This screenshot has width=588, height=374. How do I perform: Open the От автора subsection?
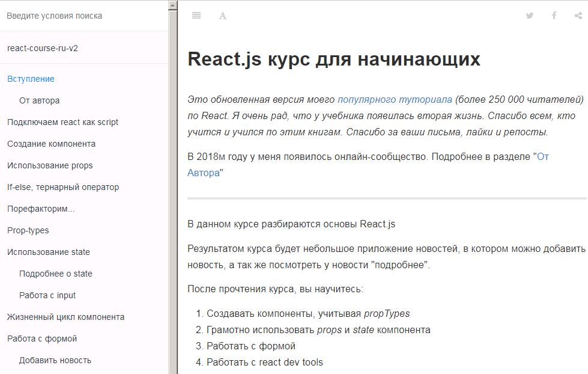tap(40, 100)
